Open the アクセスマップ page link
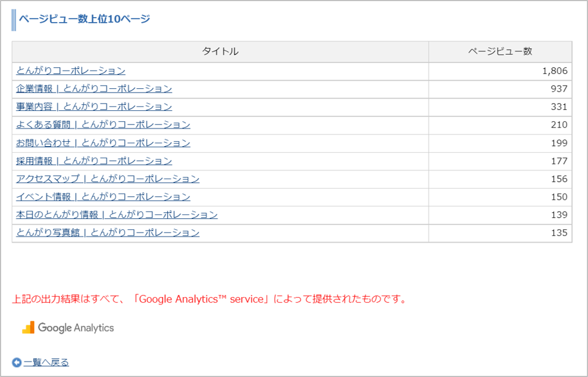Screen dimensions: 588x377 [108, 179]
